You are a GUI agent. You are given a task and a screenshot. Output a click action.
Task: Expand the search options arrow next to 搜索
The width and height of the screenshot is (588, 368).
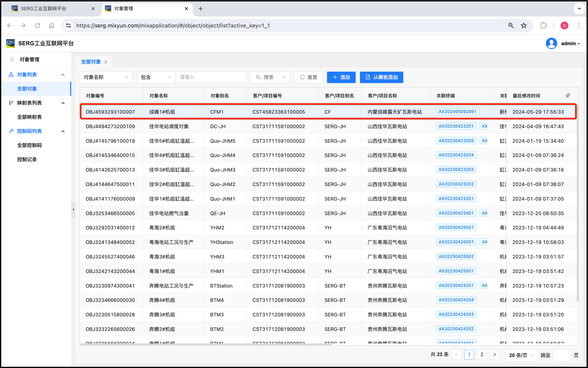tap(284, 77)
